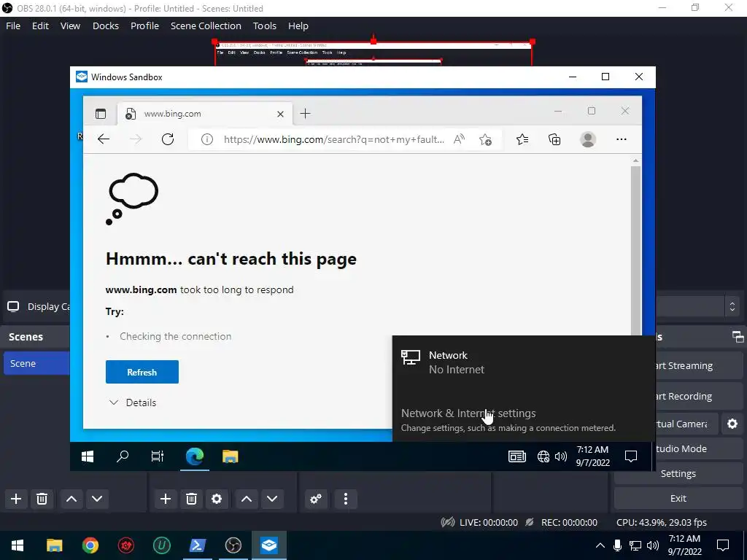Image resolution: width=747 pixels, height=560 pixels.
Task: Open the OBS Help menu
Action: point(298,26)
